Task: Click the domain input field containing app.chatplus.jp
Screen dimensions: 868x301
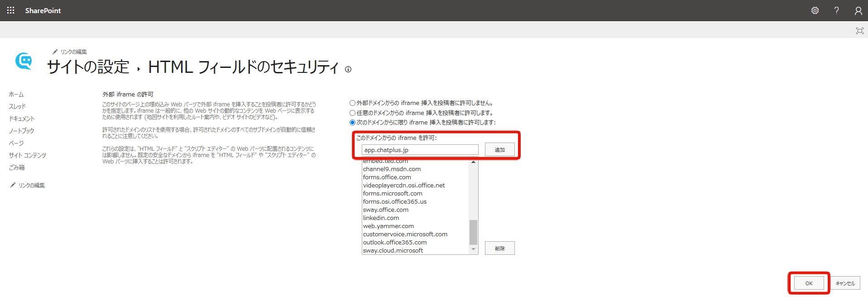Action: coord(420,150)
